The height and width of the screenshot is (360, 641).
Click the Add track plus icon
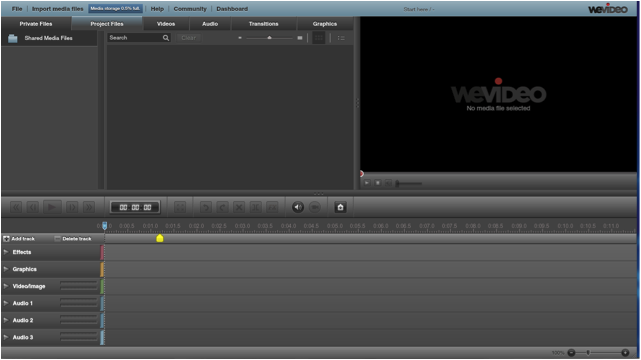(6, 239)
